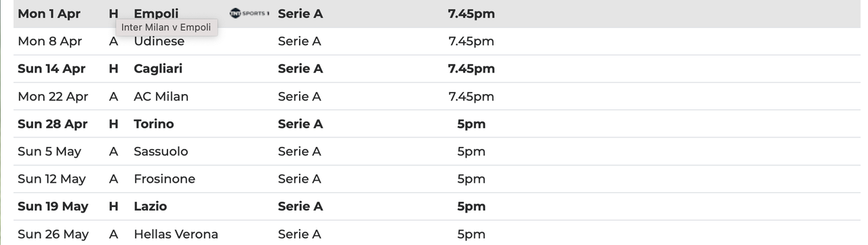The height and width of the screenshot is (245, 868).
Task: Select the Lazio home fixture
Action: point(151,206)
